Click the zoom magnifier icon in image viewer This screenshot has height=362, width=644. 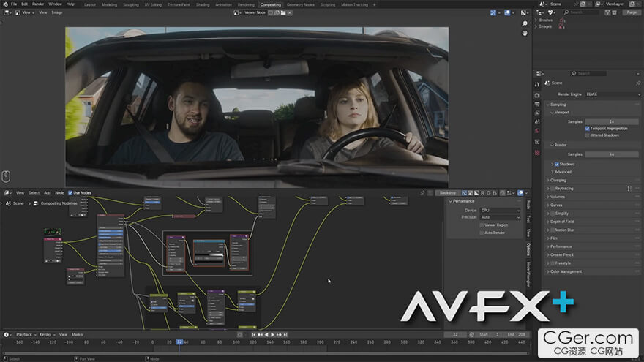(525, 24)
